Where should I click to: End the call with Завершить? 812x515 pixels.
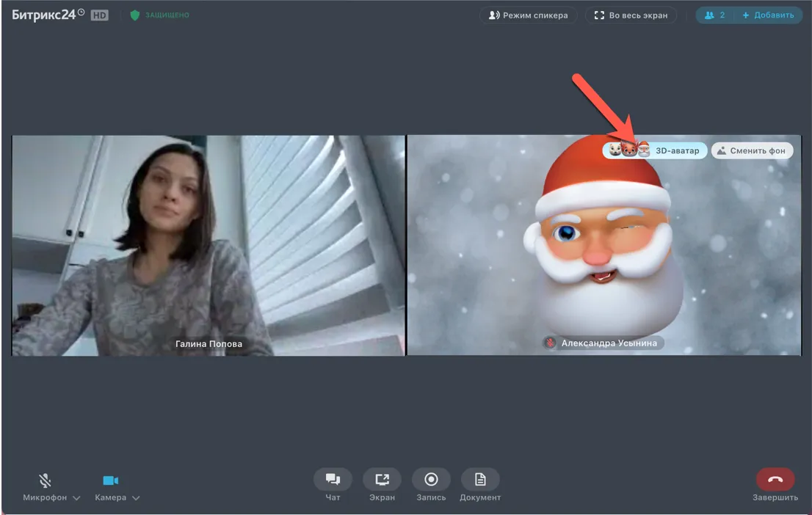[775, 479]
